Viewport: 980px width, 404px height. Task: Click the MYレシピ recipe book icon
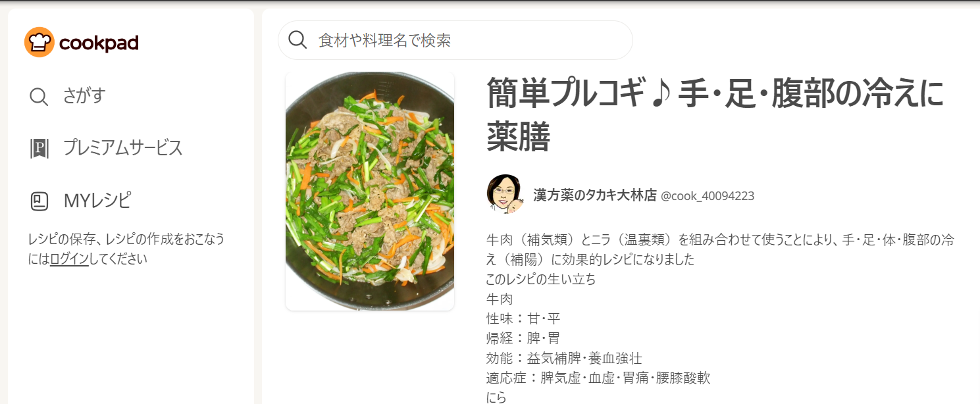pyautogui.click(x=39, y=201)
